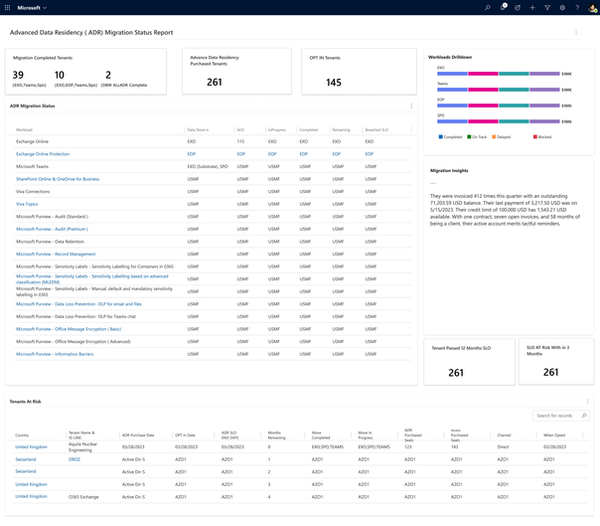Open SharePoint Online & OneDrive for Business link

point(57,179)
